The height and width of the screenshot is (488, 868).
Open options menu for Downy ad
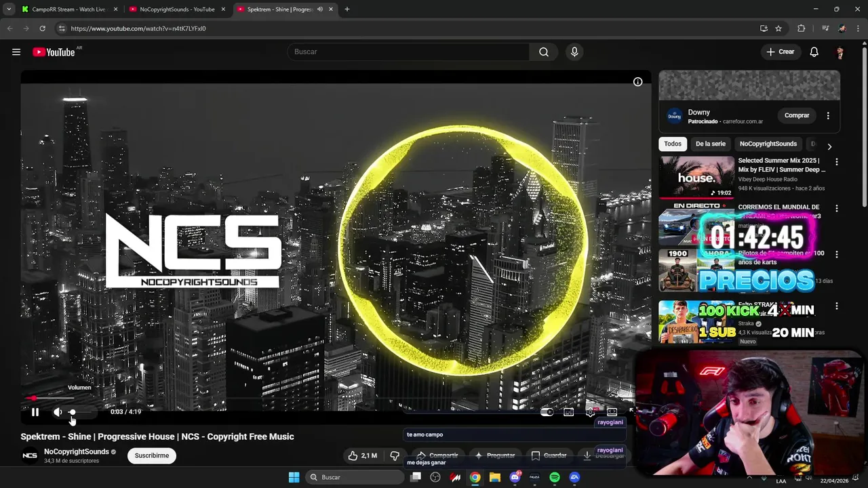828,116
